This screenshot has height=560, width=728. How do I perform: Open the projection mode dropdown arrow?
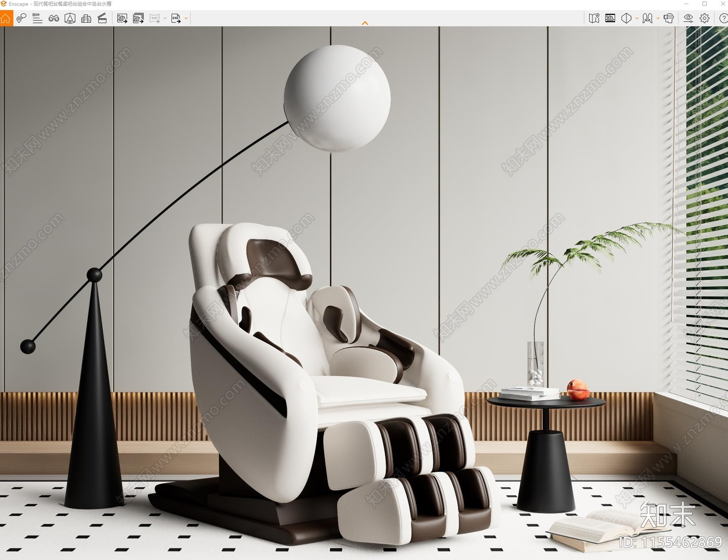(637, 19)
